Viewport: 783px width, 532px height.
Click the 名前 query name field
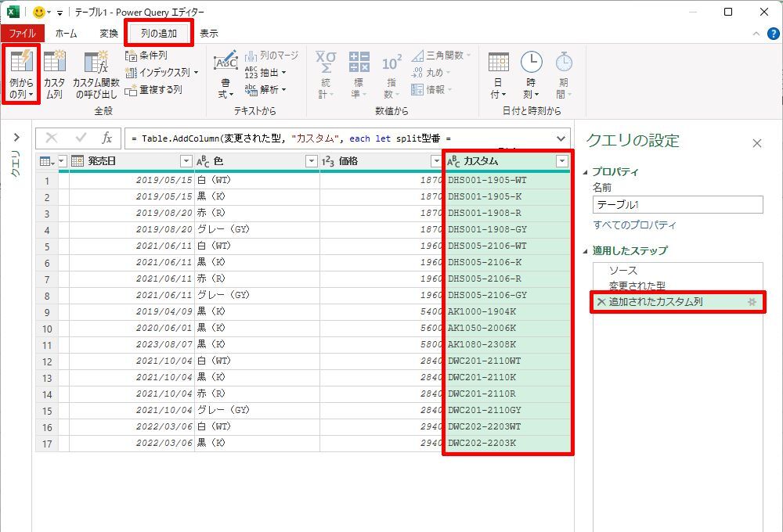[677, 204]
